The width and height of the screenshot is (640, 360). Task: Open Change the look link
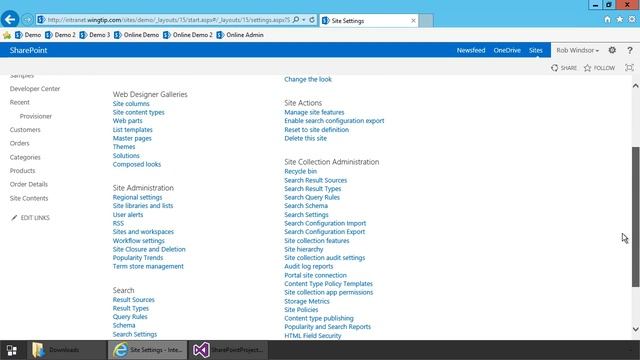[308, 79]
